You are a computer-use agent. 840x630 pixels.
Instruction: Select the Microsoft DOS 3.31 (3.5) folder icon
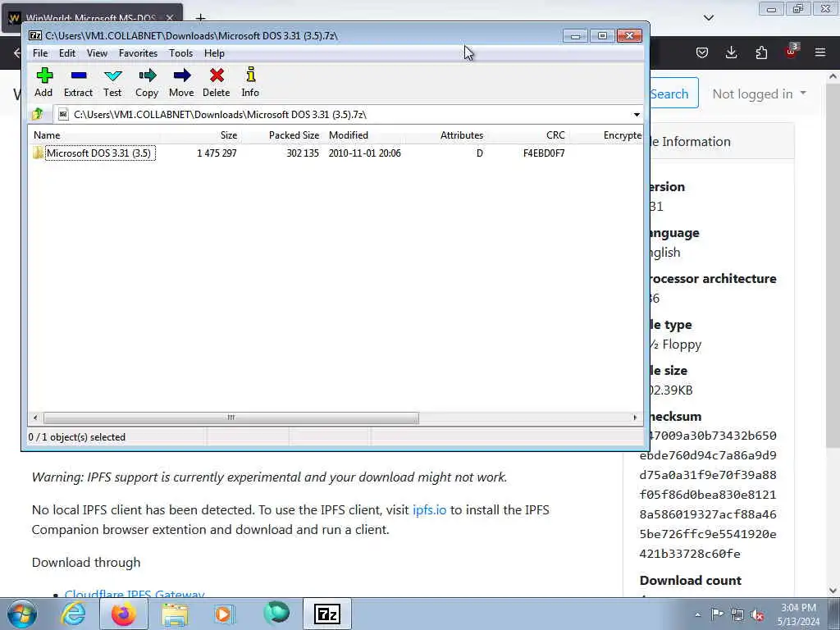pos(38,153)
